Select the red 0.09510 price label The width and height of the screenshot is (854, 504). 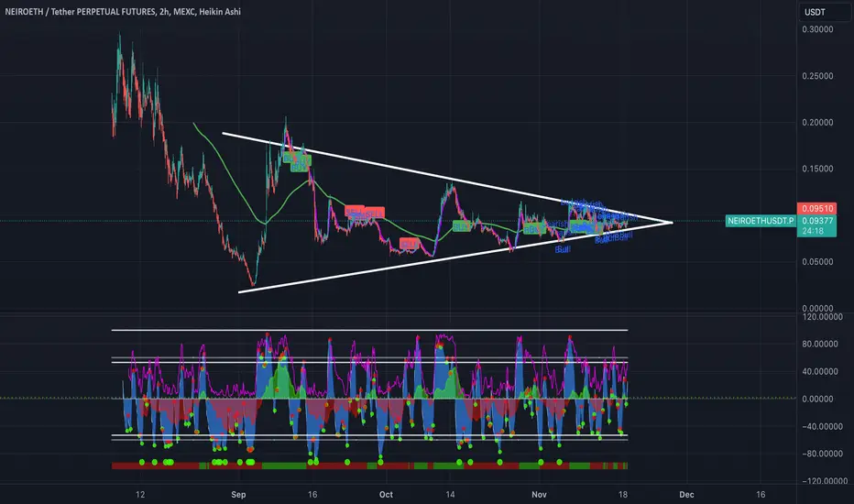pos(816,209)
